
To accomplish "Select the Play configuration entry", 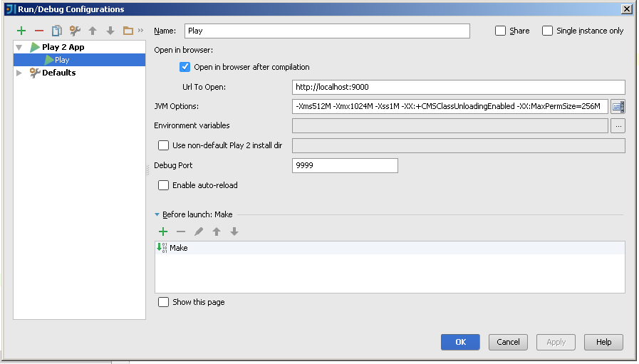I will (80, 60).
